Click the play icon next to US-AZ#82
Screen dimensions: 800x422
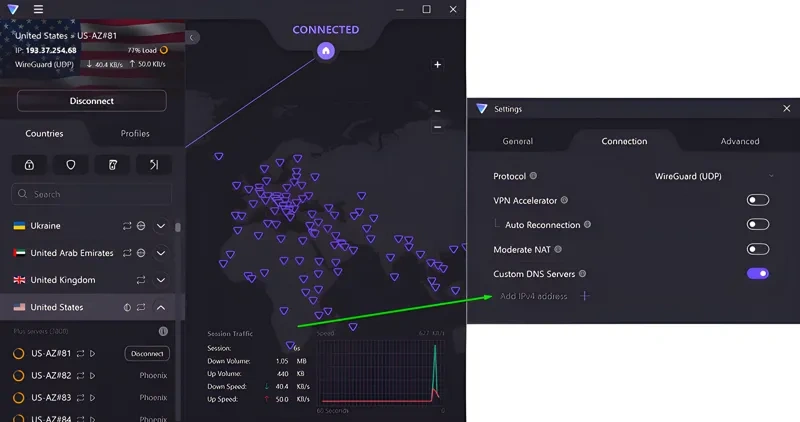point(92,375)
